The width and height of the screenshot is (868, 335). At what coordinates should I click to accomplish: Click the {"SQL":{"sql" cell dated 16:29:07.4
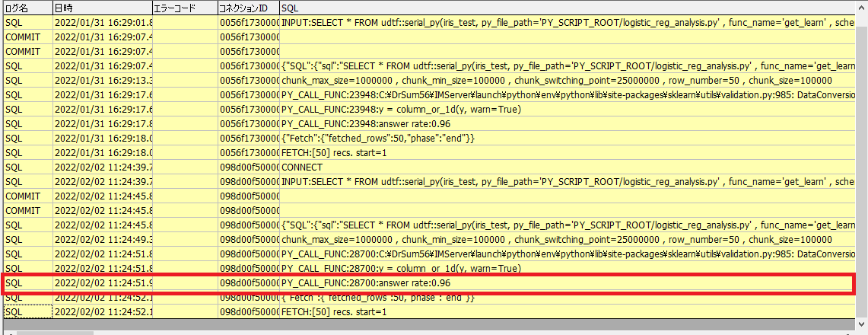tap(568, 66)
